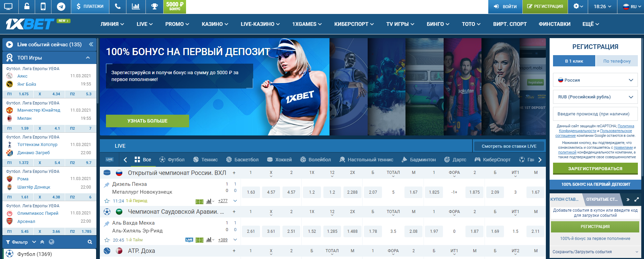This screenshot has width=644, height=259.
Task: Open the statistics bar chart icon
Action: point(136,6)
